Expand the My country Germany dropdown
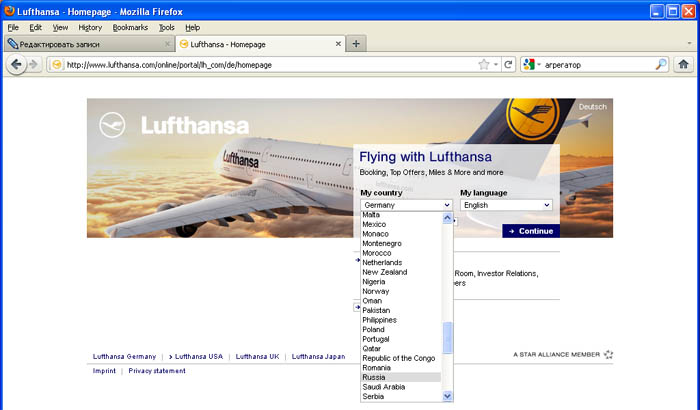The width and height of the screenshot is (700, 410). tap(406, 205)
